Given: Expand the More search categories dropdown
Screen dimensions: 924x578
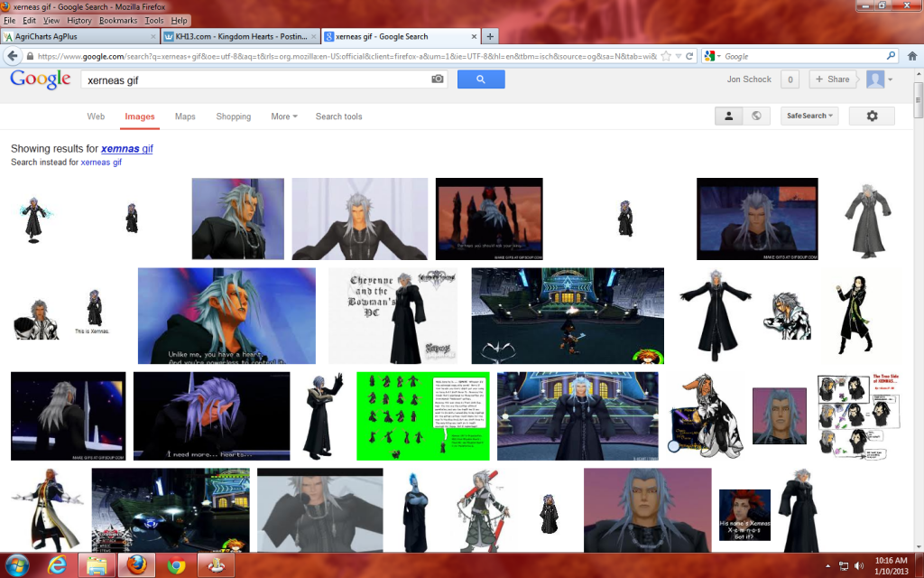Looking at the screenshot, I should [x=284, y=117].
